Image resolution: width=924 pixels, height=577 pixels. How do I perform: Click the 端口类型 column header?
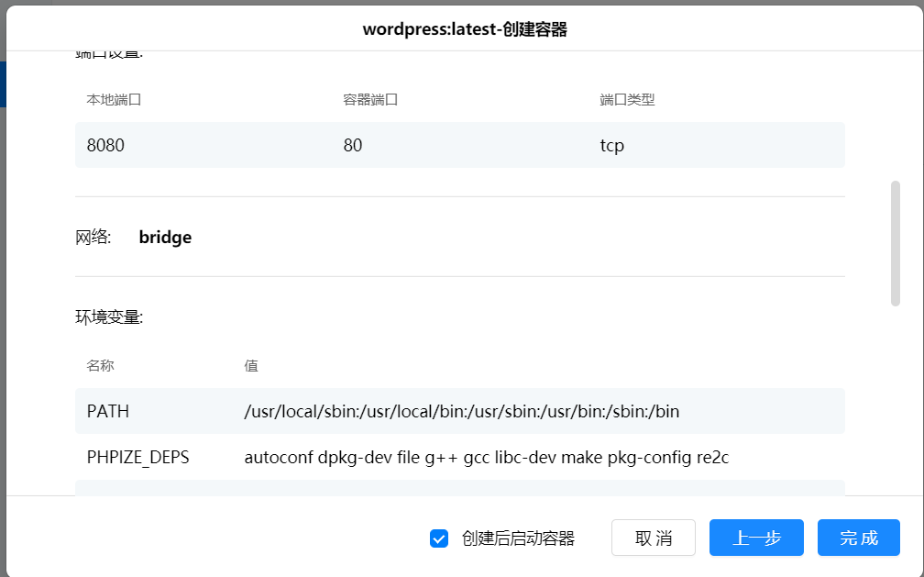[x=627, y=100]
